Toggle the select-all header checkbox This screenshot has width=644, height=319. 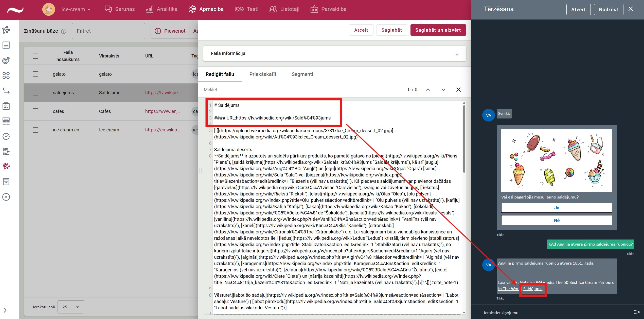pos(35,56)
